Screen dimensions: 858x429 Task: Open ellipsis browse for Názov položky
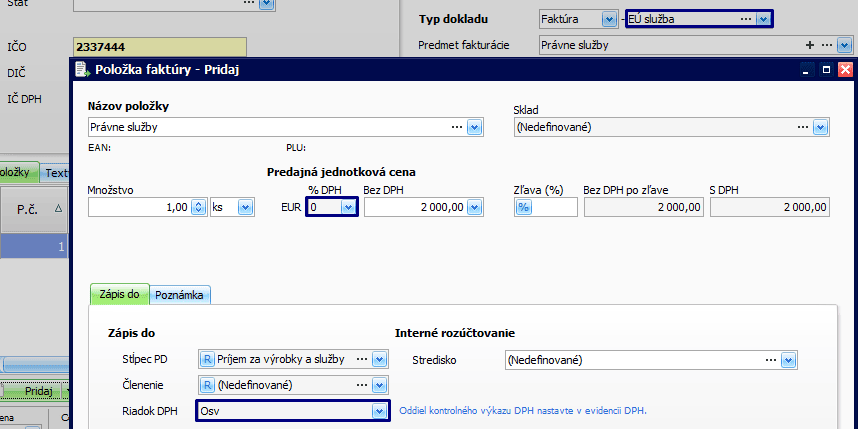tap(456, 127)
